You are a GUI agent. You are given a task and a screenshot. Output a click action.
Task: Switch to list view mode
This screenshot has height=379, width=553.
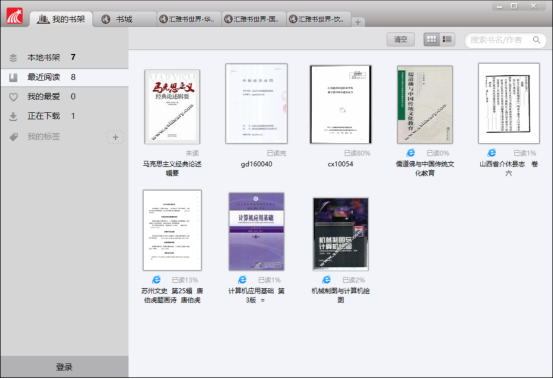coord(447,39)
